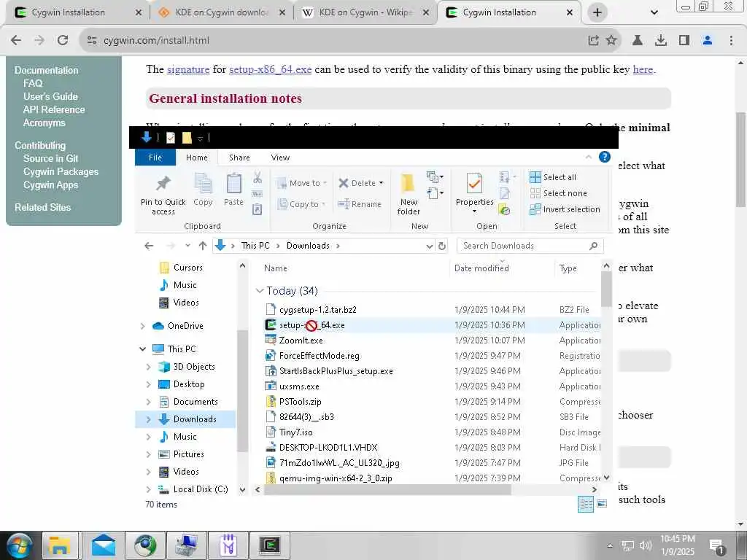
Task: Open FAQ sidebar link
Action: point(33,83)
